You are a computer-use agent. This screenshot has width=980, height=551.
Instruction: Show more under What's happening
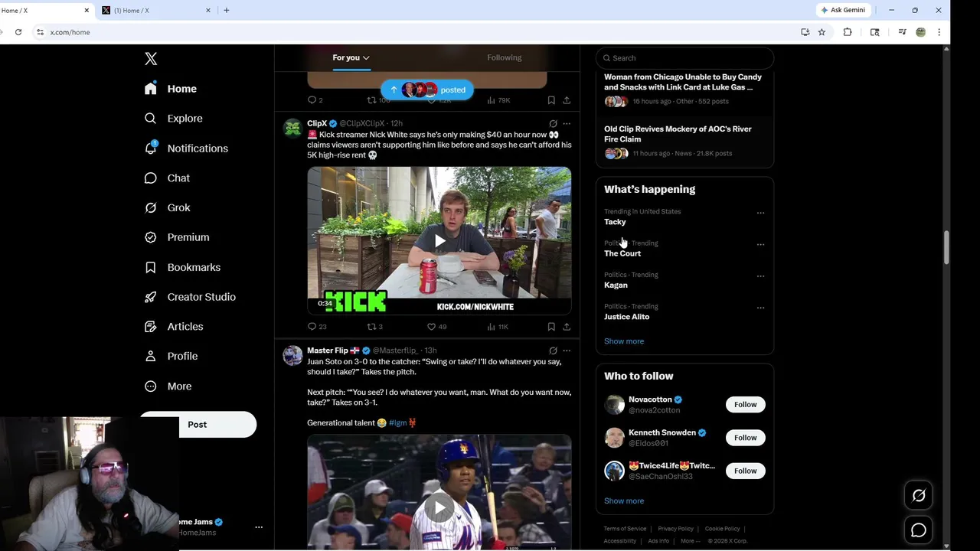[x=624, y=341]
